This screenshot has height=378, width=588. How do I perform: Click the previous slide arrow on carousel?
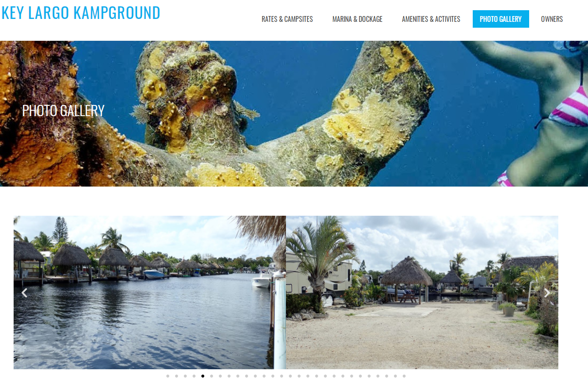[x=24, y=292]
